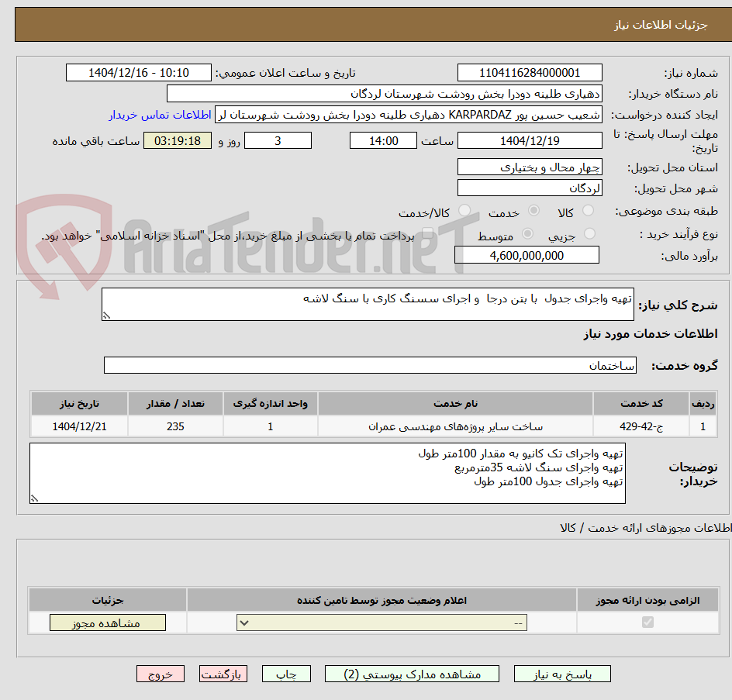Screen dimensions: 732x700
Task: Click service code cell ج-42-429
Action: coord(641,426)
